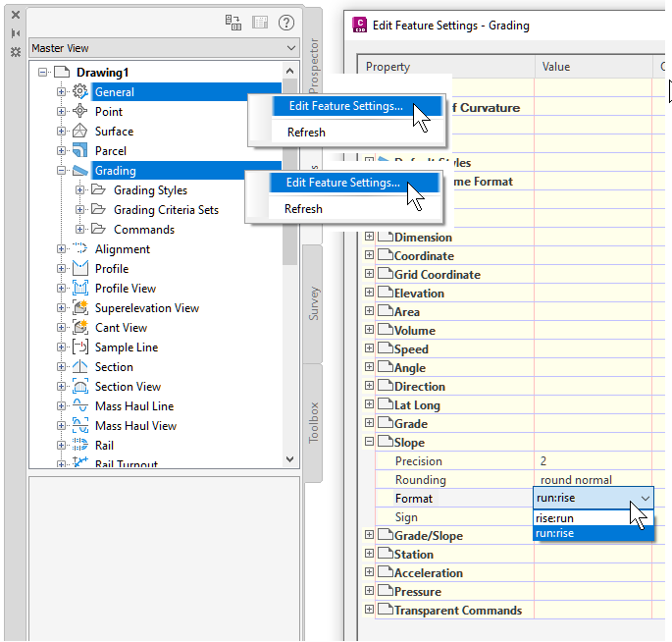The width and height of the screenshot is (672, 642).
Task: Click the Mass Haul Line icon
Action: [80, 405]
